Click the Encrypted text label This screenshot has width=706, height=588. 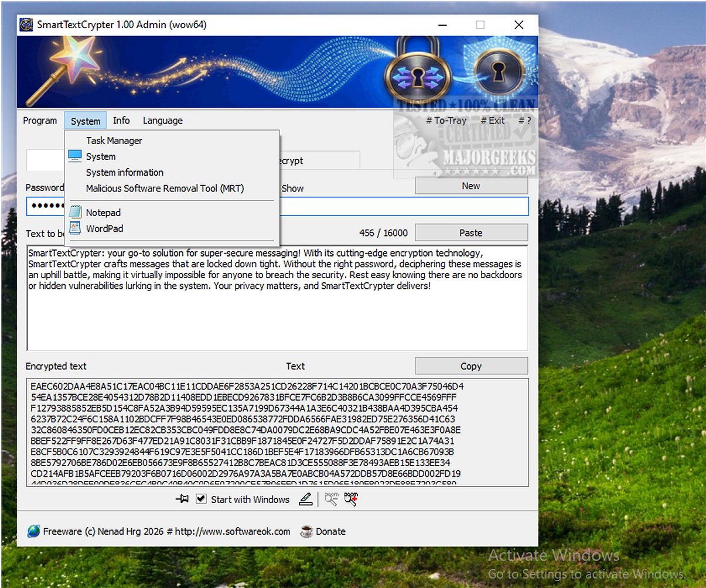pyautogui.click(x=56, y=366)
